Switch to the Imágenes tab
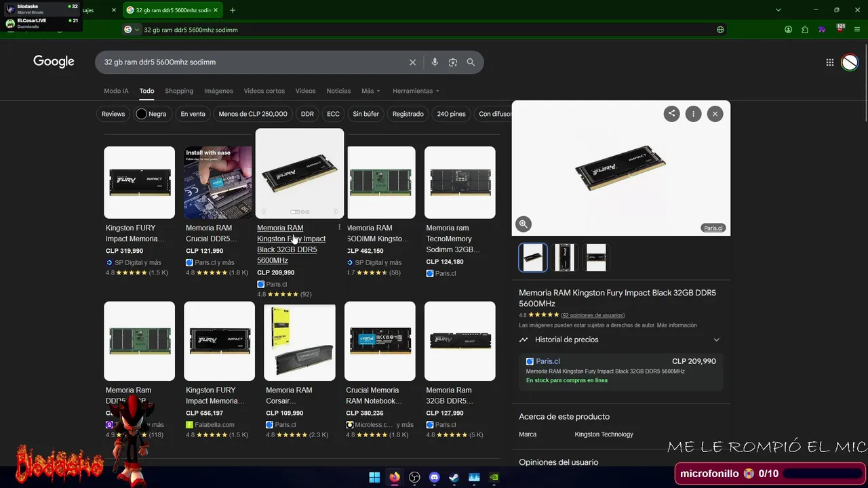 (x=218, y=91)
